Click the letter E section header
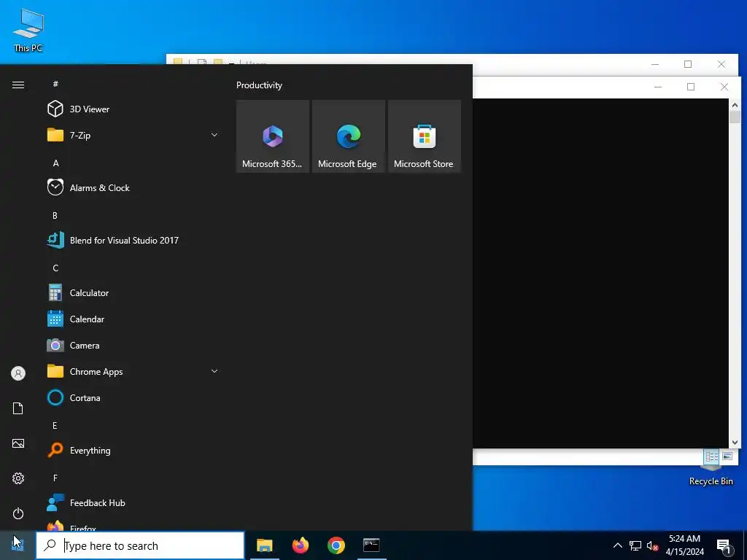Screen dimensions: 747x560 (55, 425)
